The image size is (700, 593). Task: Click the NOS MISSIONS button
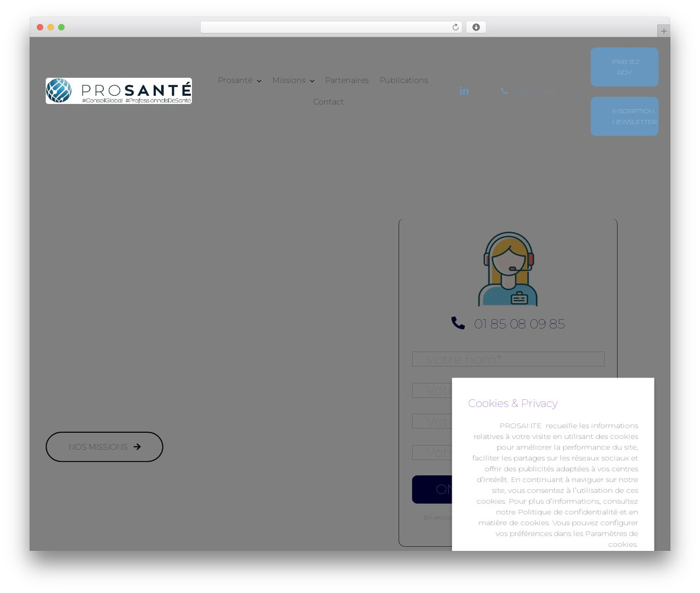[104, 447]
